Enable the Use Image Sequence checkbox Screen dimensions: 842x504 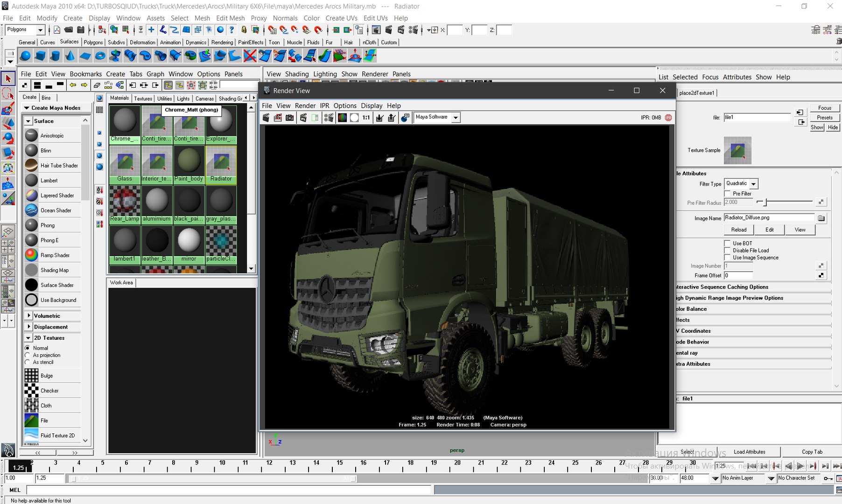pos(727,258)
